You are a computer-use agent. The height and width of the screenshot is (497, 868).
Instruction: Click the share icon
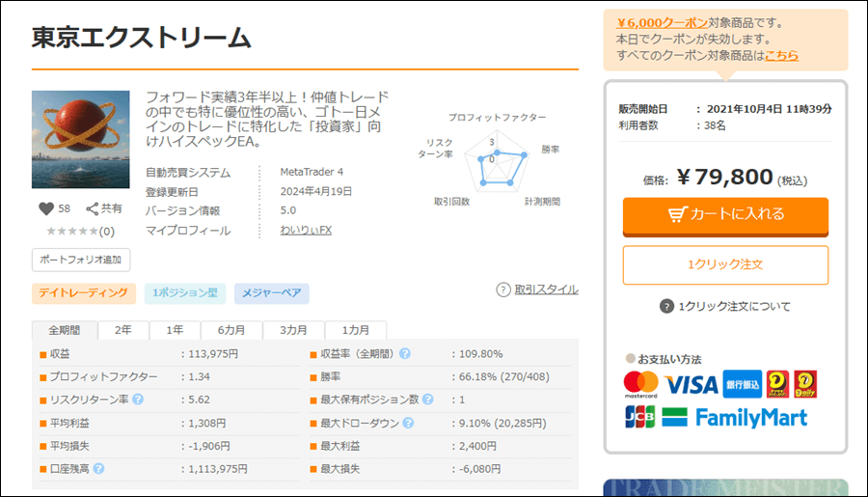tap(93, 208)
